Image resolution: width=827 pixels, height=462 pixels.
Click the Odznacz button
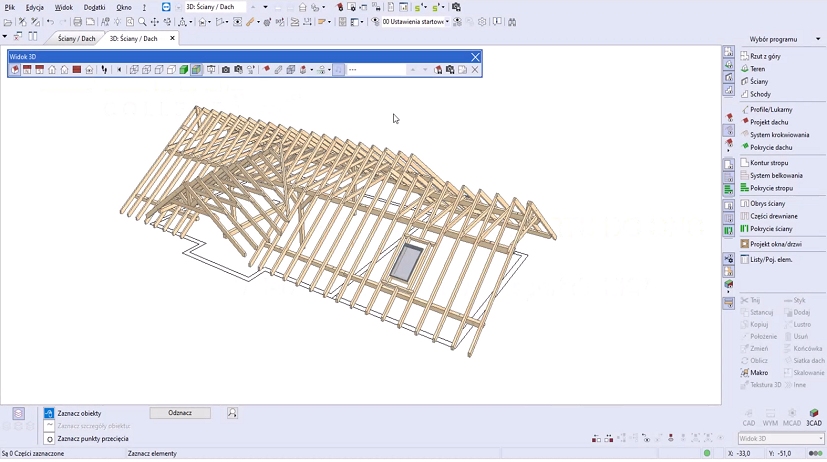[x=180, y=412]
